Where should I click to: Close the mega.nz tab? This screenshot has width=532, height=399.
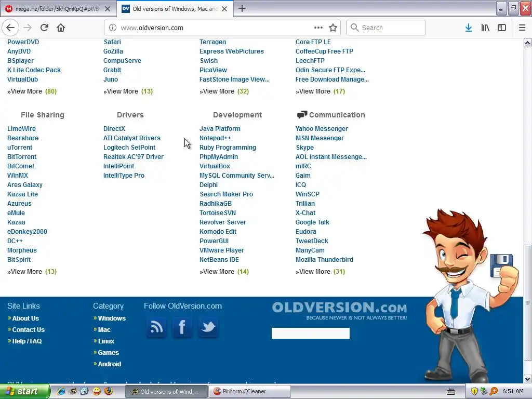click(108, 9)
